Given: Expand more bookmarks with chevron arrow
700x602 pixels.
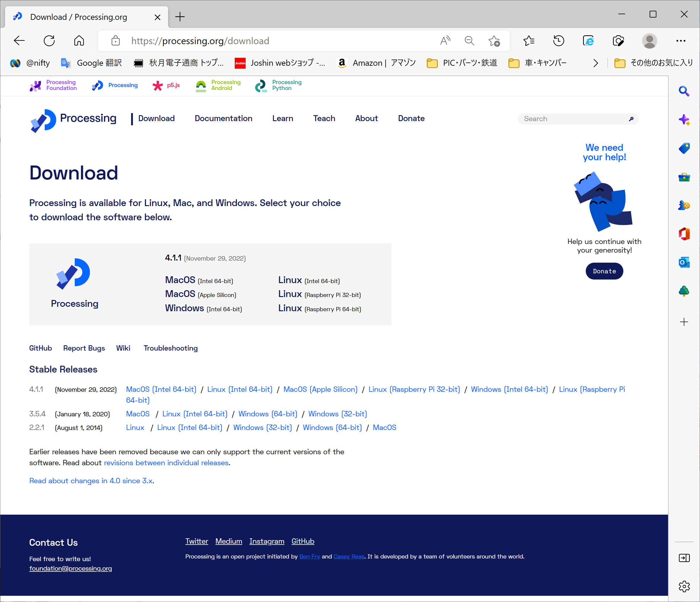Looking at the screenshot, I should [x=596, y=63].
